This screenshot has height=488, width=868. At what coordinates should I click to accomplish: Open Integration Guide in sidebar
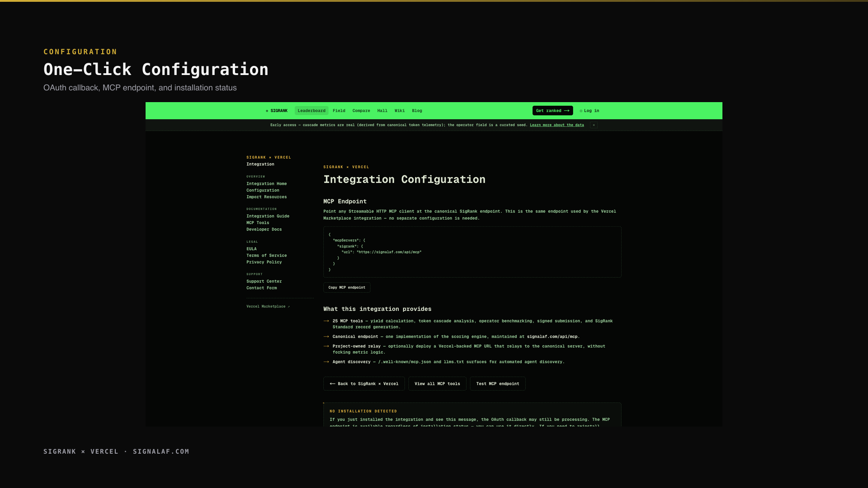point(268,216)
